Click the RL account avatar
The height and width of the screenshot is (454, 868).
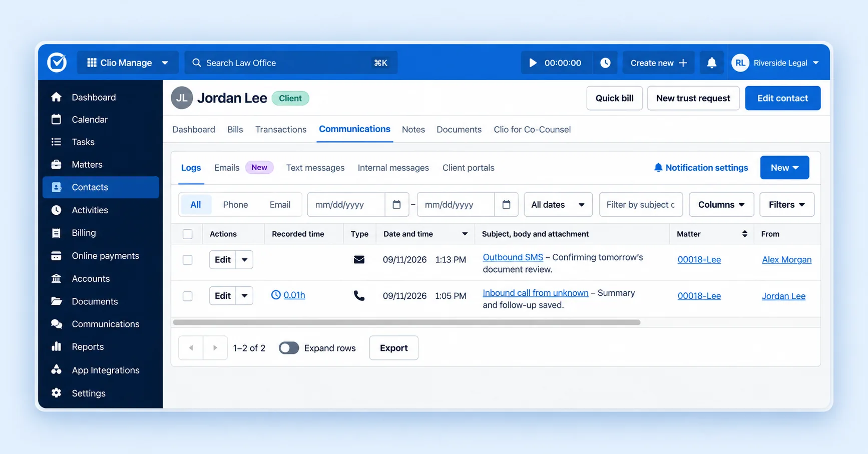740,63
